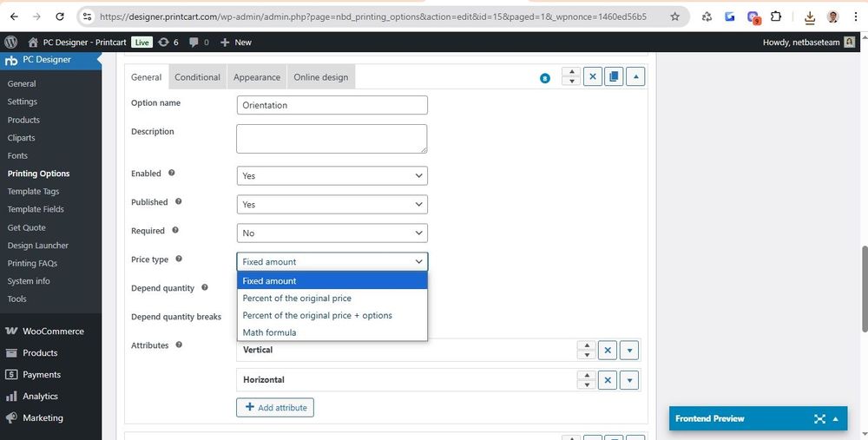This screenshot has width=868, height=440.
Task: Open the comments bubble in admin bar
Action: pos(199,42)
